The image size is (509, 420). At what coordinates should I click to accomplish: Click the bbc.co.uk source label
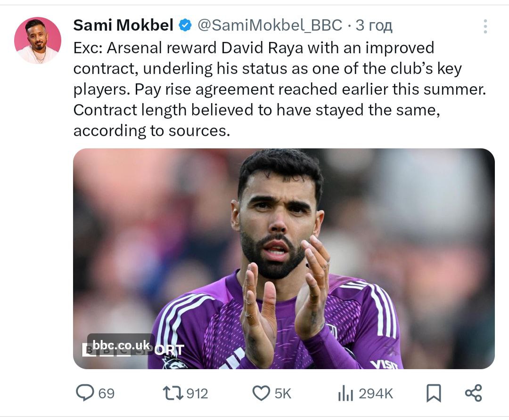(x=121, y=345)
